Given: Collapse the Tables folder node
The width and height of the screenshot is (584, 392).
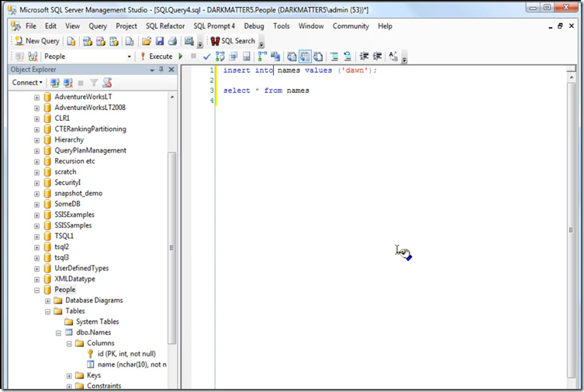Looking at the screenshot, I should click(x=47, y=311).
